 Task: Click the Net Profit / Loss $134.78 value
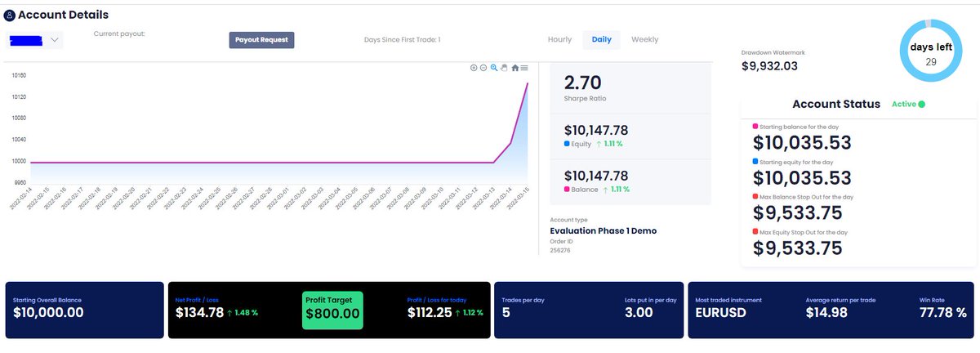coord(199,313)
